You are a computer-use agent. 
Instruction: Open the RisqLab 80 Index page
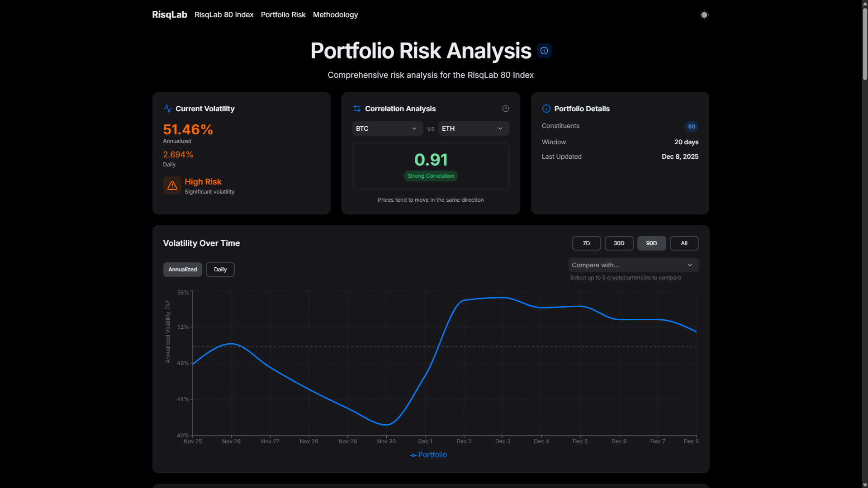pyautogui.click(x=224, y=14)
